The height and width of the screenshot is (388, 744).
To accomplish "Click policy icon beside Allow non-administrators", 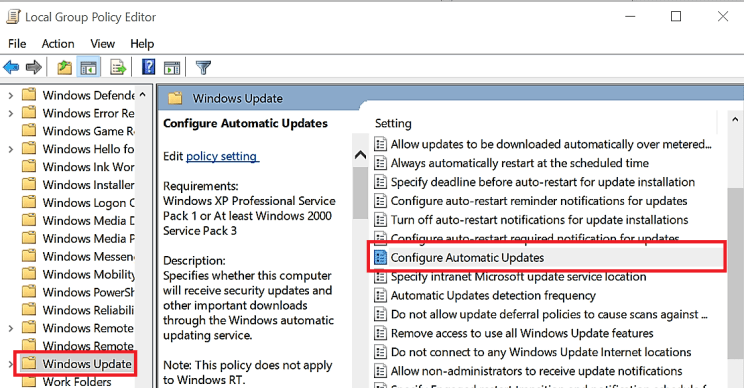I will (380, 371).
